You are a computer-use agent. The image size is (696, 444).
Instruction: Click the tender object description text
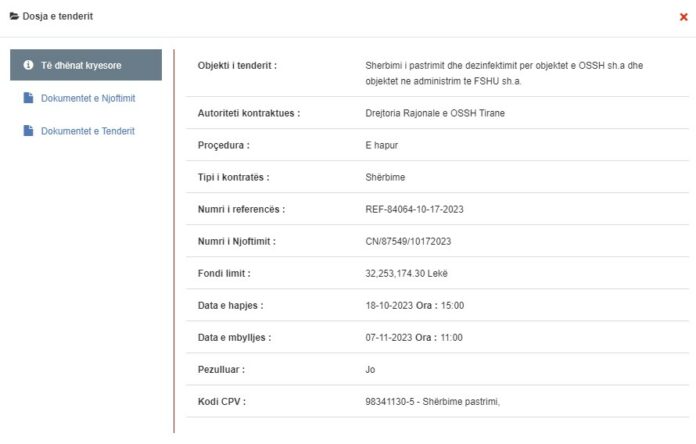pos(504,73)
